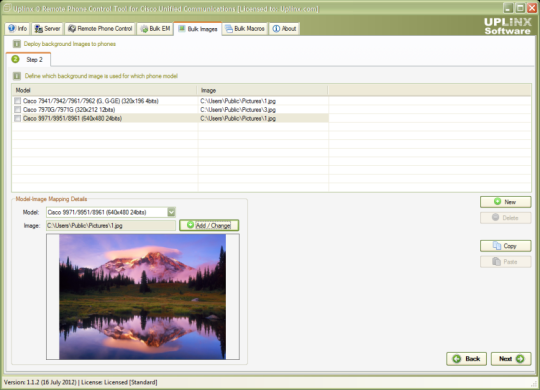Click info icon beside 'Deploy background images to phones'

coord(17,44)
